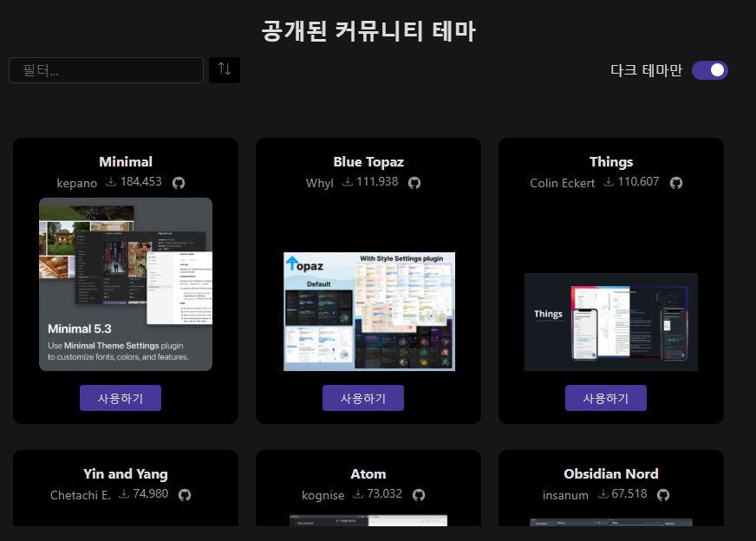Select the Atom theme title
756x541 pixels.
tap(368, 474)
